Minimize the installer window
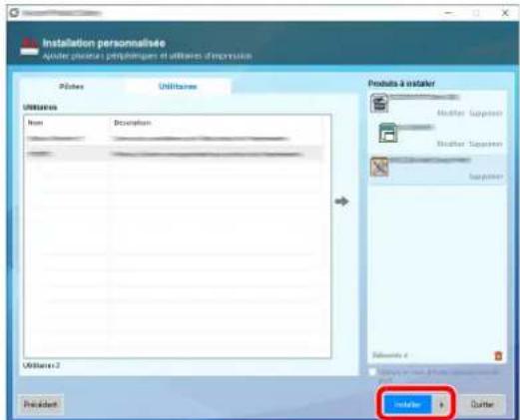The image size is (520, 420). [x=449, y=13]
